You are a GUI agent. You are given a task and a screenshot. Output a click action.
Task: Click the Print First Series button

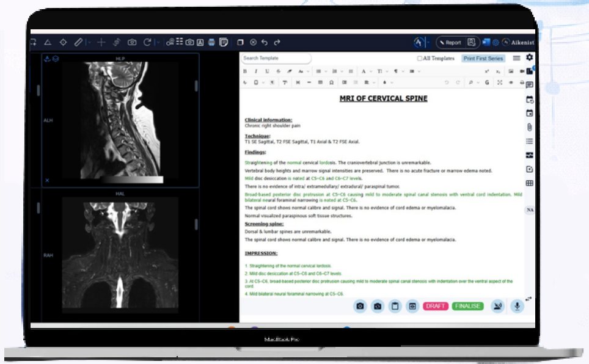(x=483, y=59)
